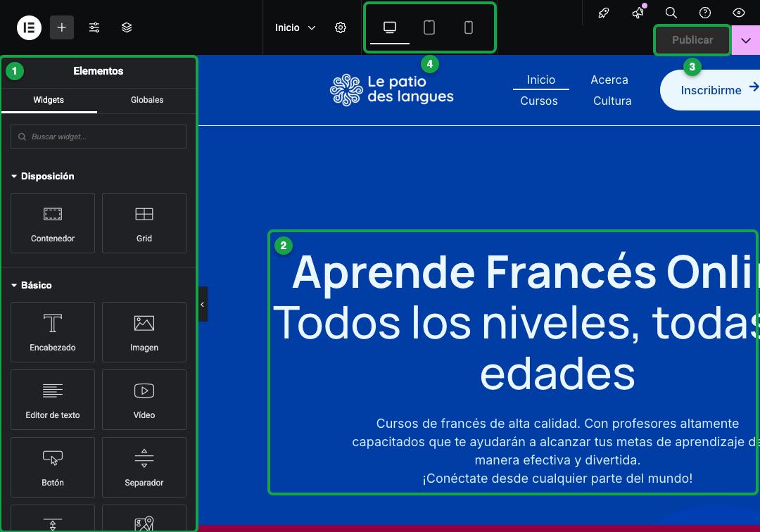Image resolution: width=760 pixels, height=532 pixels.
Task: Select the Globales tab
Action: pyautogui.click(x=147, y=101)
